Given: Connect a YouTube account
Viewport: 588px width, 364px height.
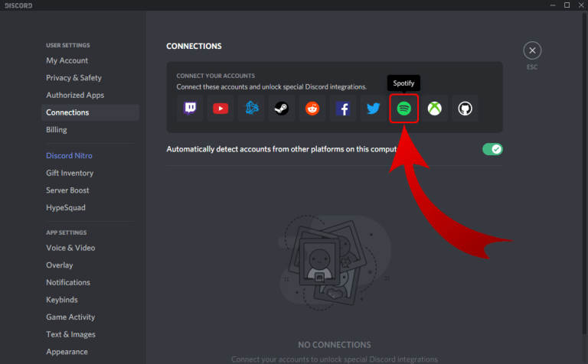Looking at the screenshot, I should (x=220, y=109).
